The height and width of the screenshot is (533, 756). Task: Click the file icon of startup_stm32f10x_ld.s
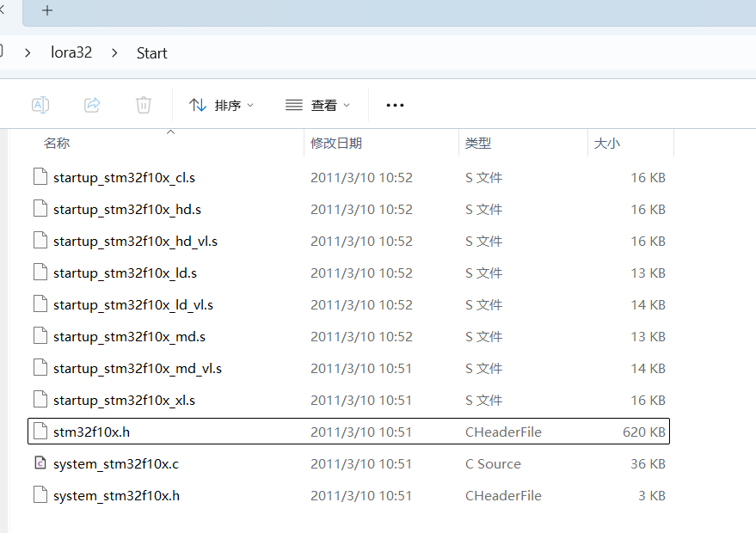[x=40, y=272]
